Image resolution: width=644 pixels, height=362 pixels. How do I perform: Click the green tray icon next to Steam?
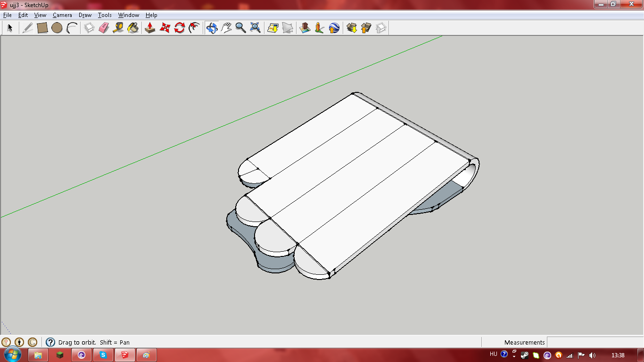(x=536, y=355)
